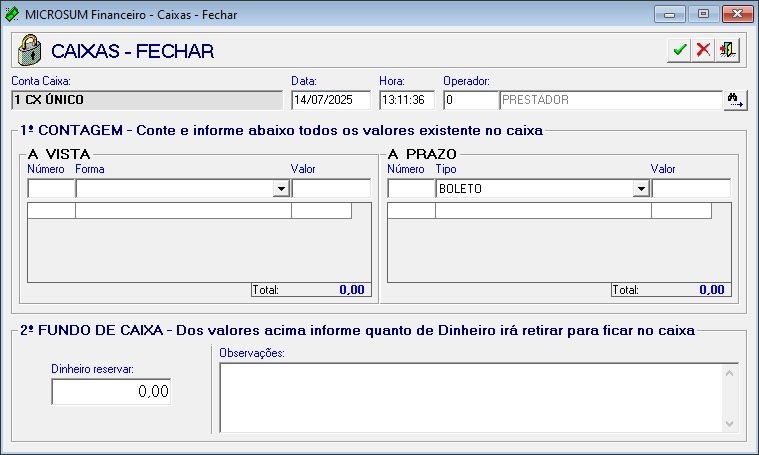Close the MICROSUM Financeiro window
Screen dimensions: 759x455
coord(737,14)
